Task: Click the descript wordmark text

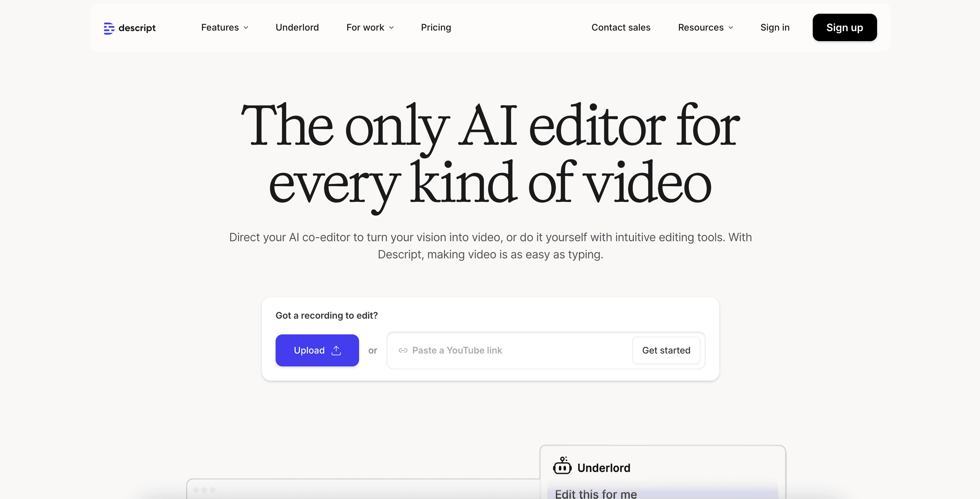Action: pyautogui.click(x=137, y=28)
